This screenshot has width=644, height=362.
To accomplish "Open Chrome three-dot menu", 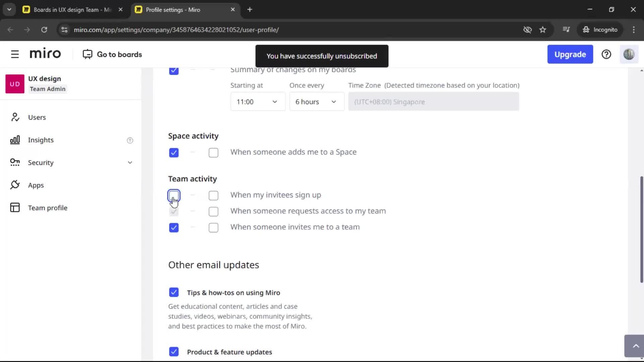I will tap(634, 30).
